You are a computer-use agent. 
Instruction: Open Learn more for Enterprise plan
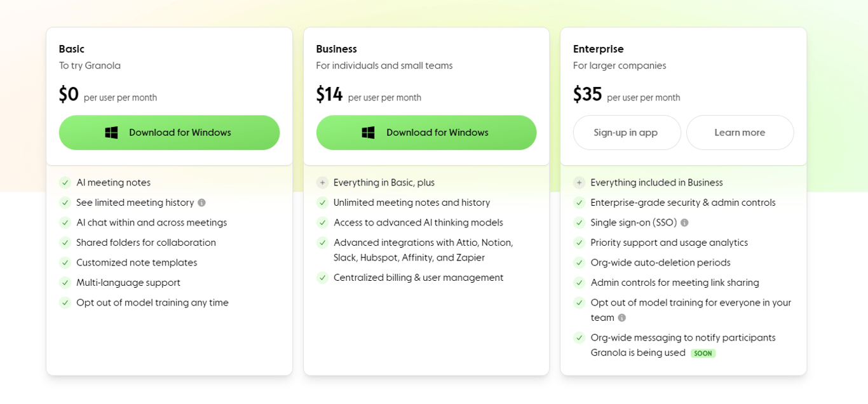click(x=740, y=133)
